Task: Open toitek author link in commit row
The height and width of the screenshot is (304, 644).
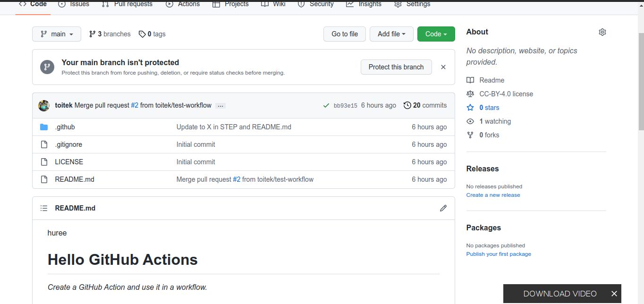Action: coord(64,105)
